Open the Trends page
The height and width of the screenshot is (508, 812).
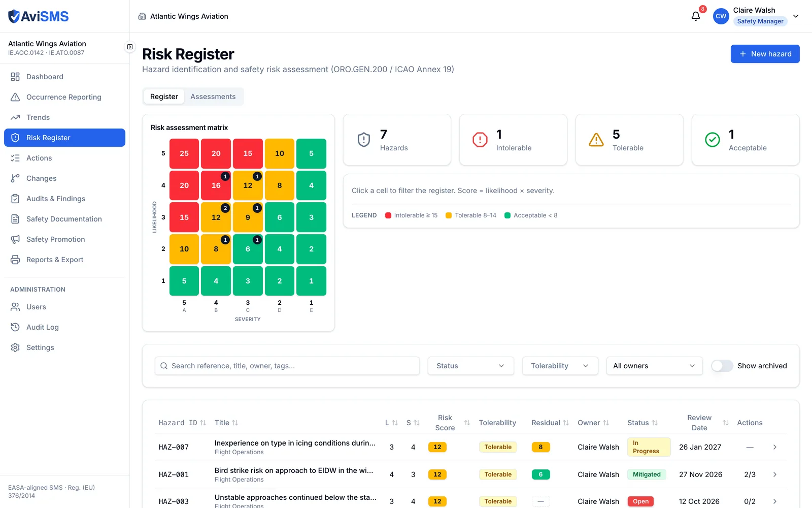64,117
